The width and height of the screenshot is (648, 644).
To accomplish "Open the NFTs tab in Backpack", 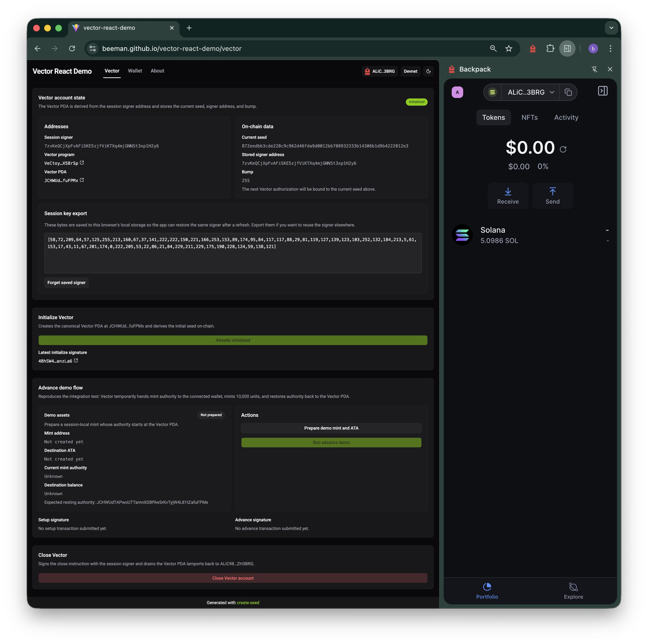I will pyautogui.click(x=529, y=117).
